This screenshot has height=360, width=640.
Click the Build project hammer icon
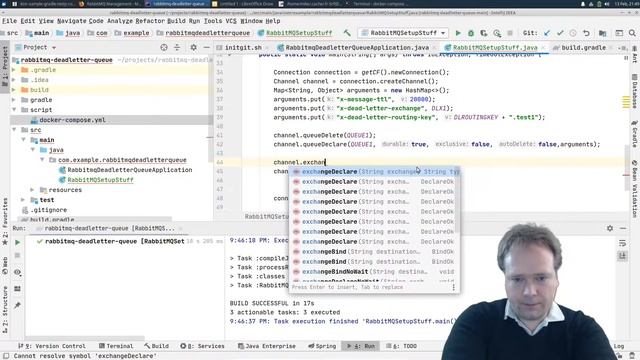click(x=347, y=33)
